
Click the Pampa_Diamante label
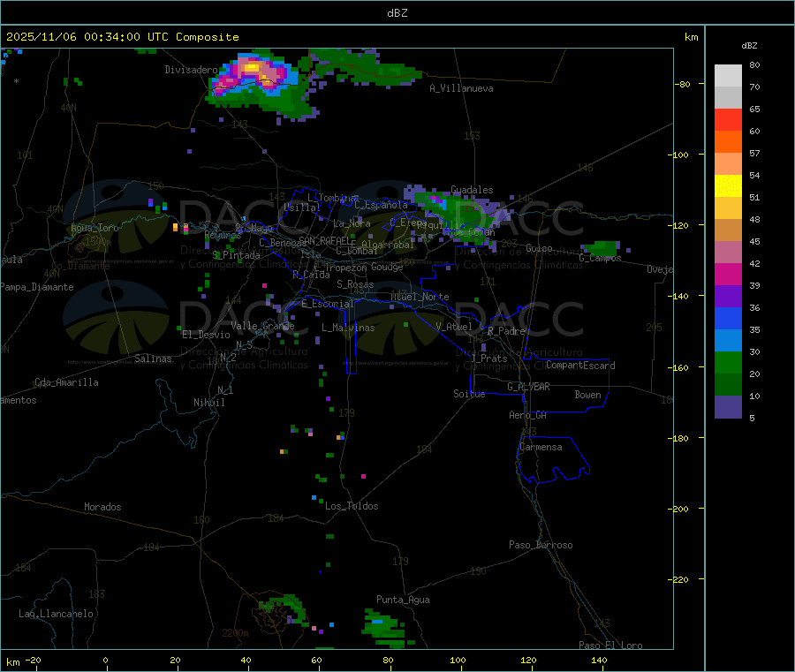[x=36, y=287]
